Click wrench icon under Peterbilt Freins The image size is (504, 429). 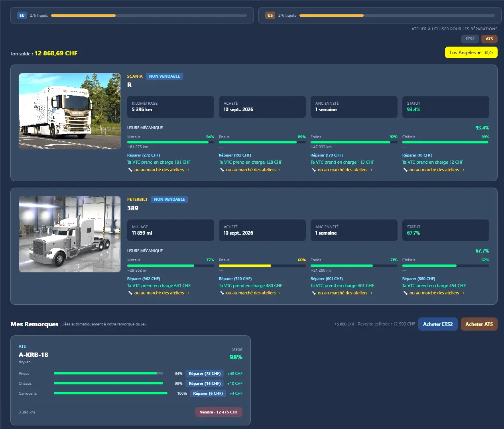pyautogui.click(x=313, y=293)
